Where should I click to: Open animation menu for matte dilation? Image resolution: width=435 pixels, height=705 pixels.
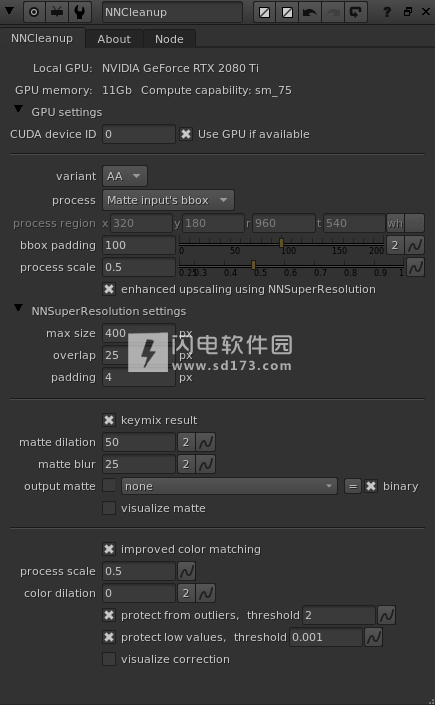[206, 442]
